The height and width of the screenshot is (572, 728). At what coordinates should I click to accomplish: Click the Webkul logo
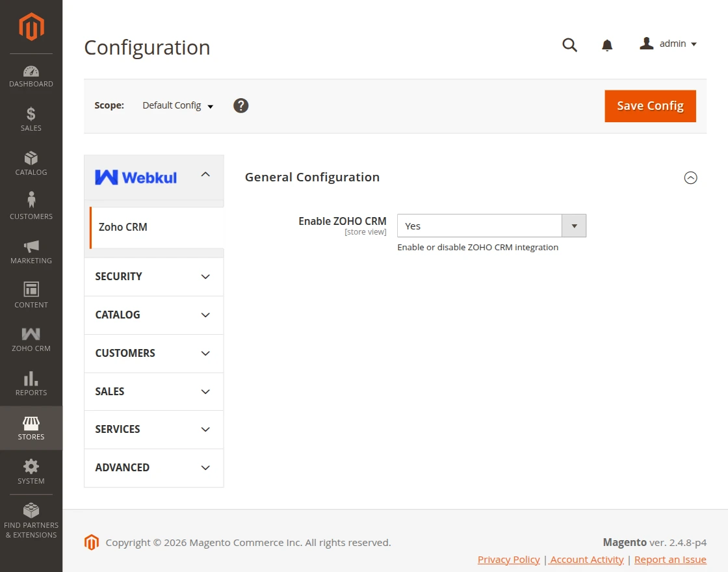pyautogui.click(x=136, y=177)
